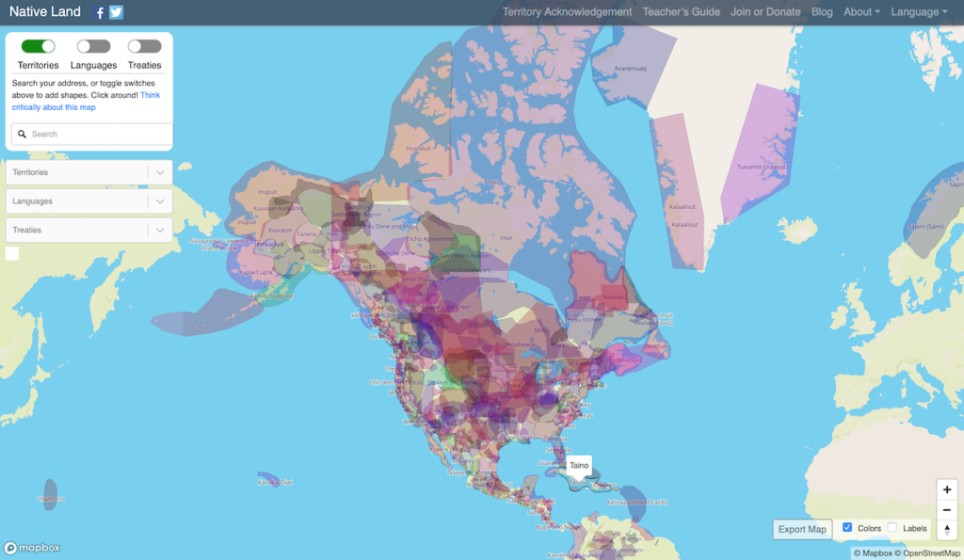
Task: Click the Taino popup label
Action: (x=579, y=465)
